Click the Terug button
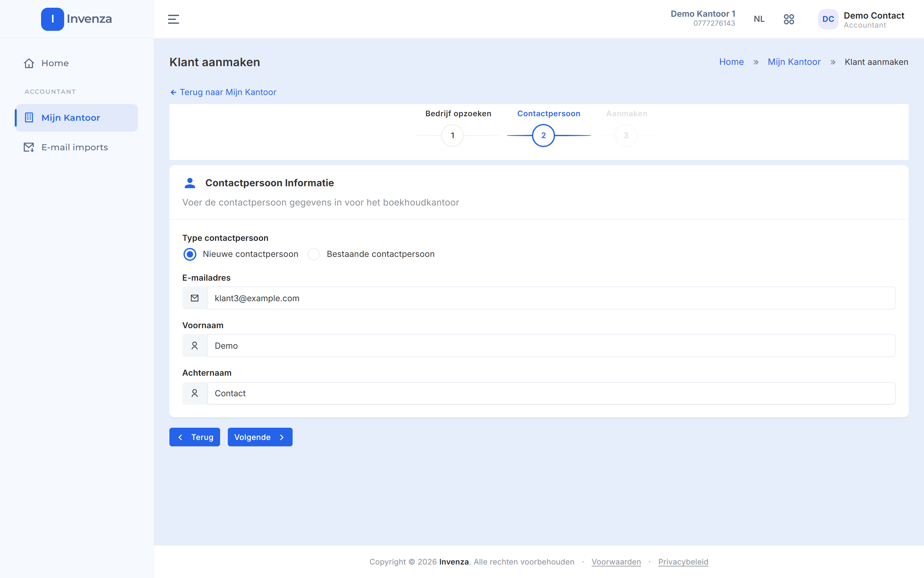Screen dimensions: 924x578 click(x=195, y=437)
